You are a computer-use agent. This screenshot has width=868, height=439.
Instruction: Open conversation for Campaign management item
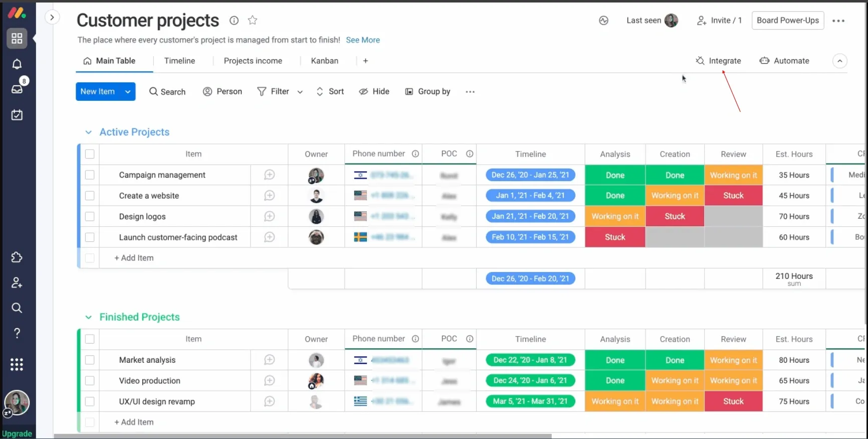click(x=269, y=175)
